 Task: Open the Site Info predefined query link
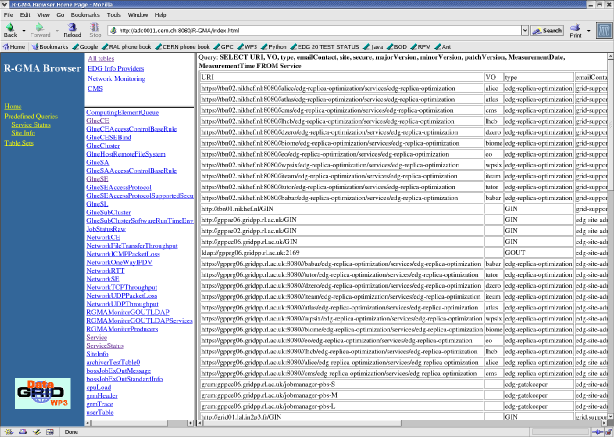point(23,133)
